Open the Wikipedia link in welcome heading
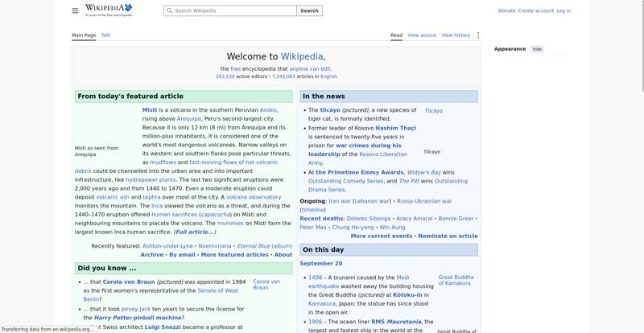The width and height of the screenshot is (644, 333). (x=302, y=56)
